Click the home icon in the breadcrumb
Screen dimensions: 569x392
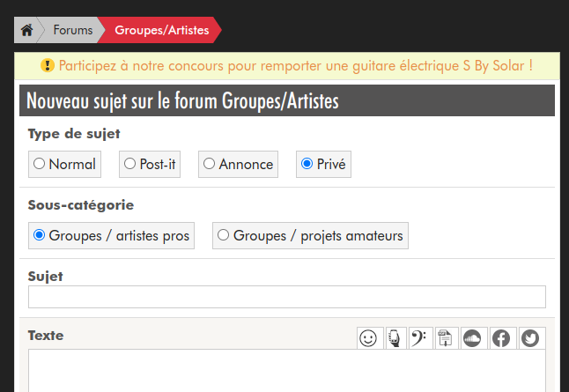(x=26, y=31)
